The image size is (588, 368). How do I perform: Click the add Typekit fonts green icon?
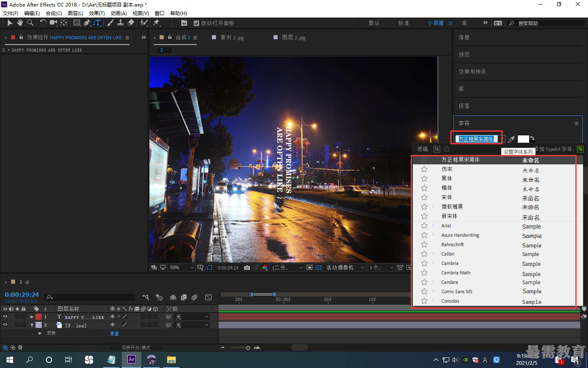pyautogui.click(x=580, y=149)
